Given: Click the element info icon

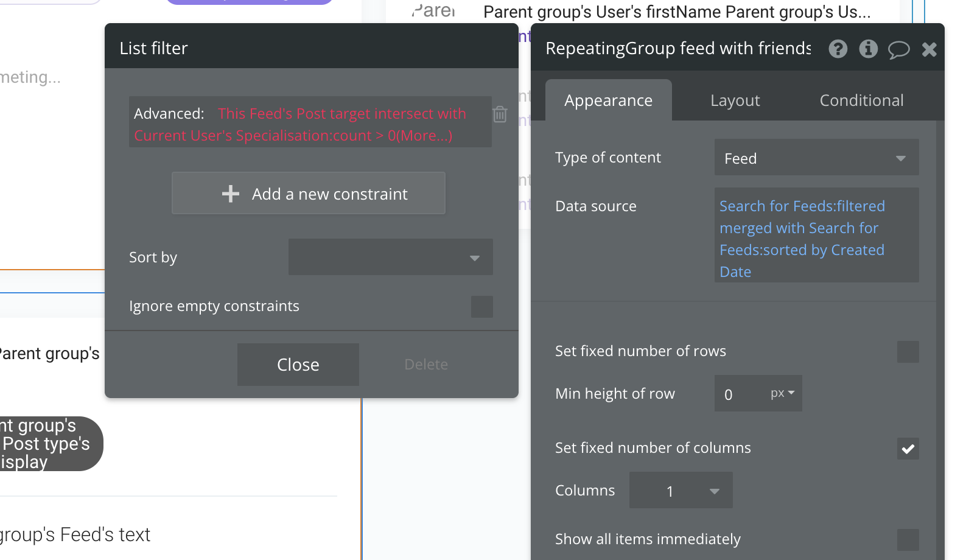Looking at the screenshot, I should click(869, 49).
